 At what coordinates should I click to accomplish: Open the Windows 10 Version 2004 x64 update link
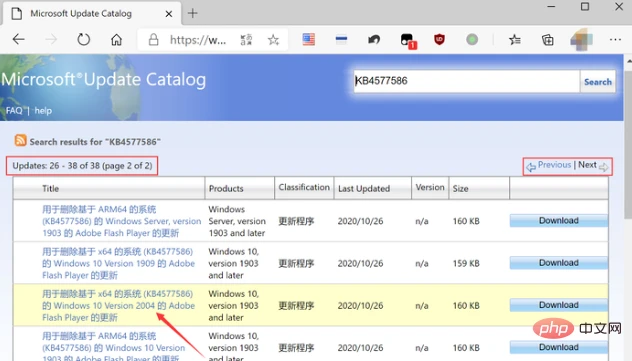tap(118, 305)
